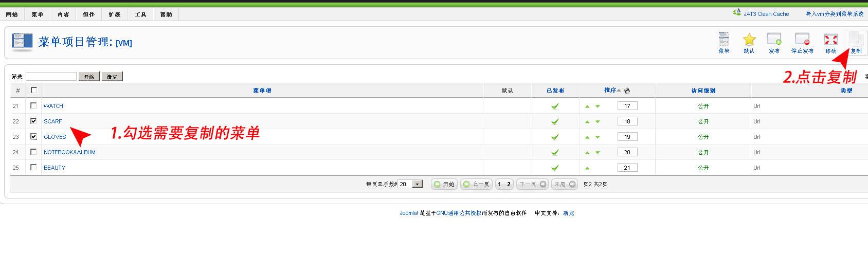The image size is (868, 271).
Task: Open the 帮助 menu
Action: coord(166,14)
